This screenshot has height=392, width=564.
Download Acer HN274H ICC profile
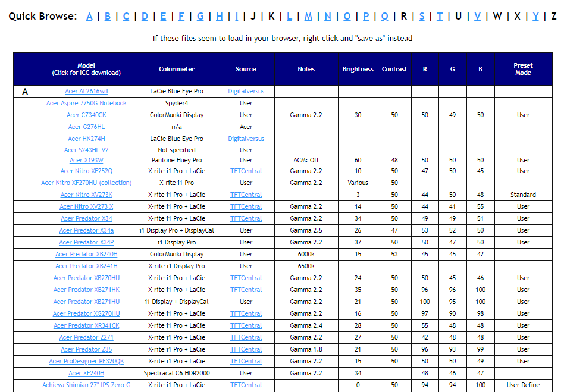(x=86, y=139)
